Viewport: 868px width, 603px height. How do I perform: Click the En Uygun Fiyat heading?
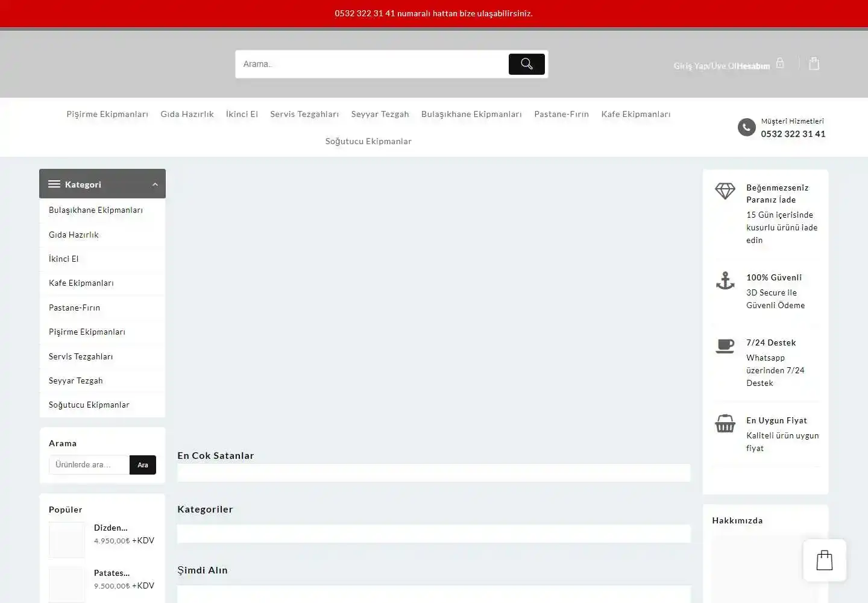pos(776,420)
